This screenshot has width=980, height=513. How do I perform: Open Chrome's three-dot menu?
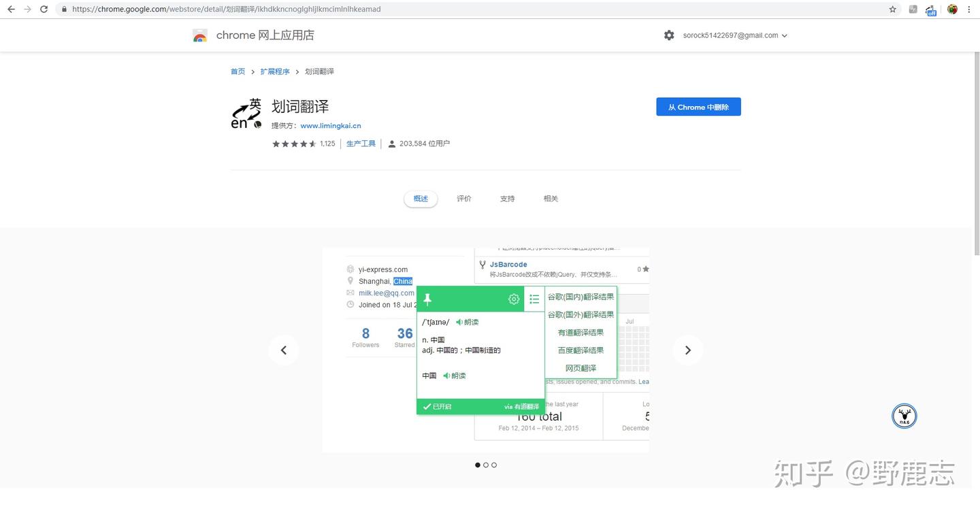(x=969, y=10)
